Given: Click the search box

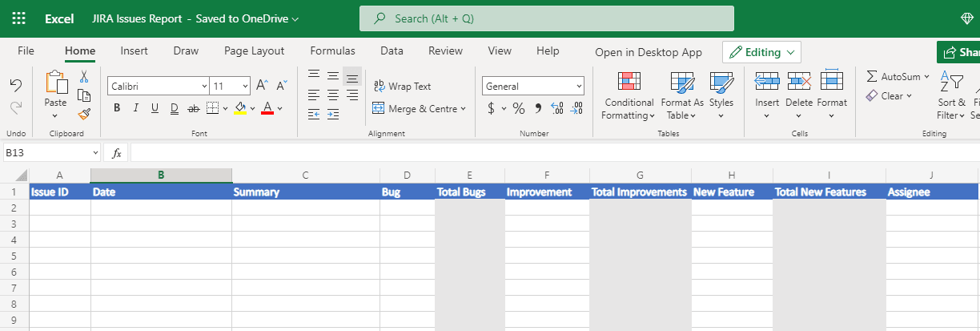Looking at the screenshot, I should (x=547, y=18).
